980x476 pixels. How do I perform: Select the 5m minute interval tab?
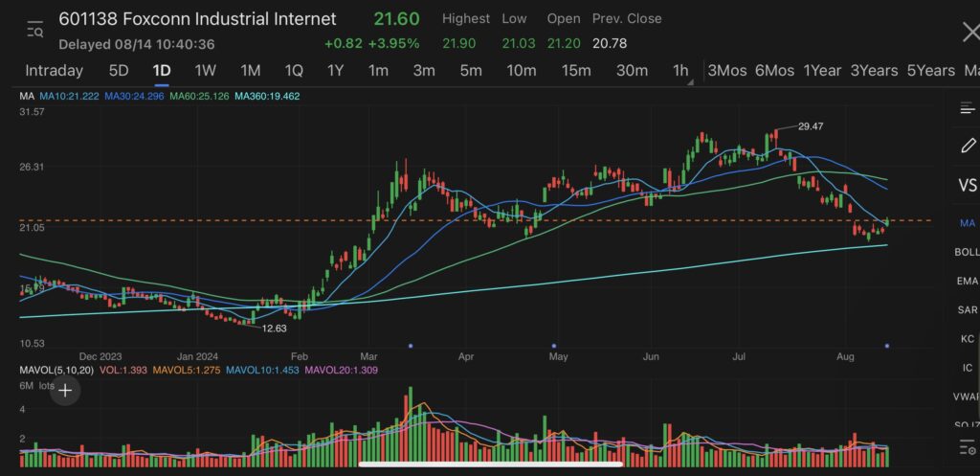pos(471,71)
